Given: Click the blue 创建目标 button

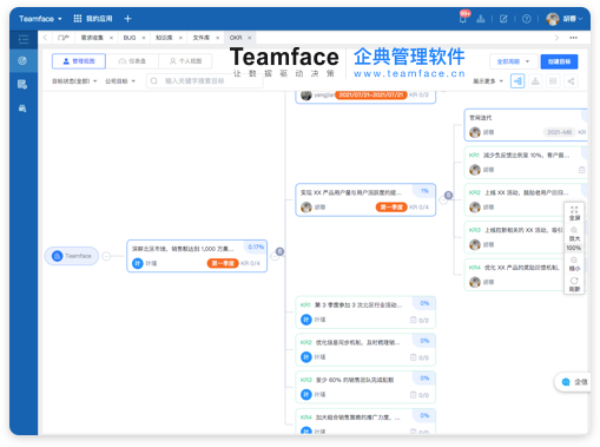Looking at the screenshot, I should click(559, 61).
